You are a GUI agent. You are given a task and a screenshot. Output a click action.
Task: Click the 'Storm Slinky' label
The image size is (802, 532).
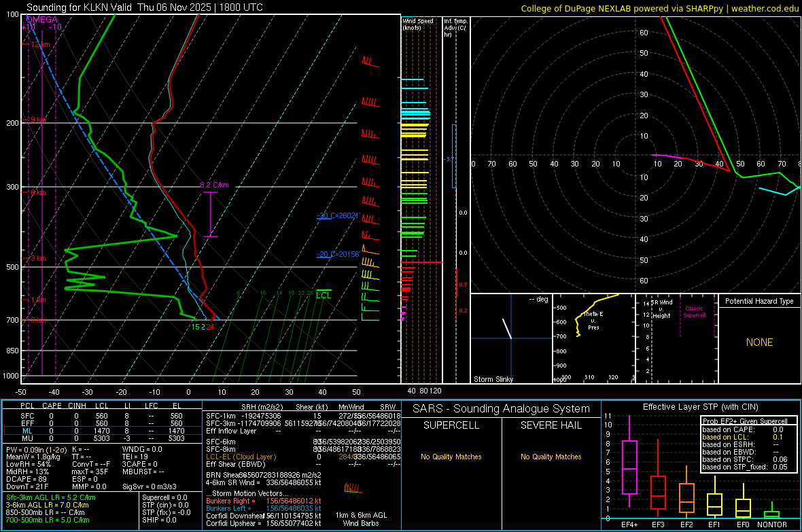click(x=493, y=379)
